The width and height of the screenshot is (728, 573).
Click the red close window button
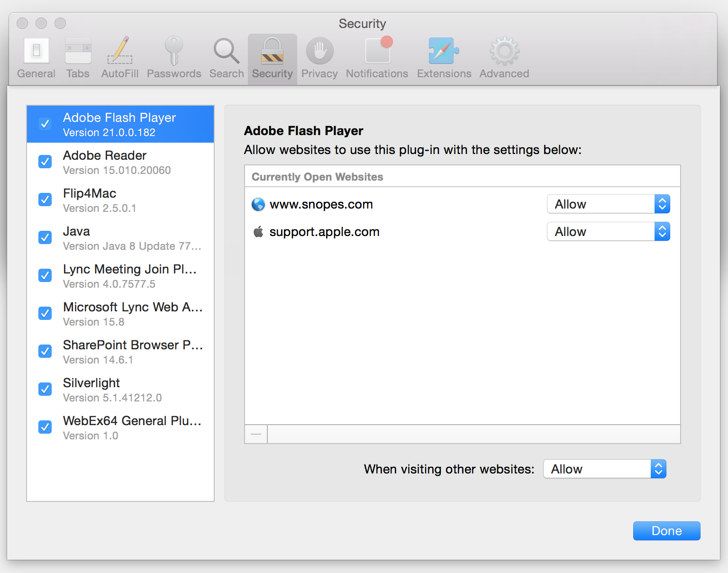(x=22, y=23)
